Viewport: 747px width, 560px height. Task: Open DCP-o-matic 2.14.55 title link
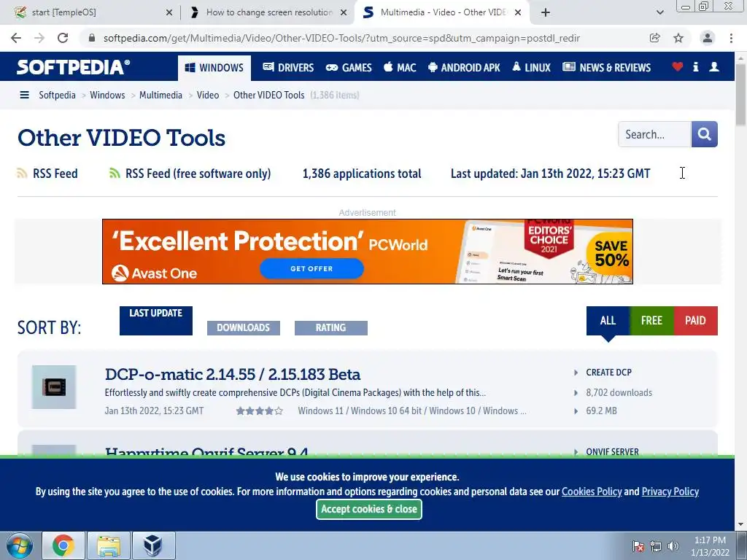click(x=233, y=374)
